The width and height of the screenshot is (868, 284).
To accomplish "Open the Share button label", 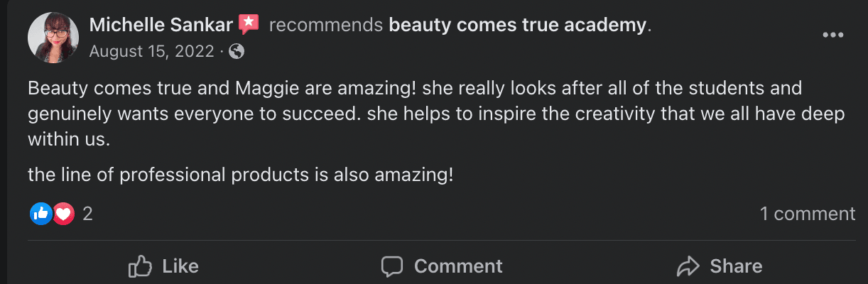I will pos(736,266).
